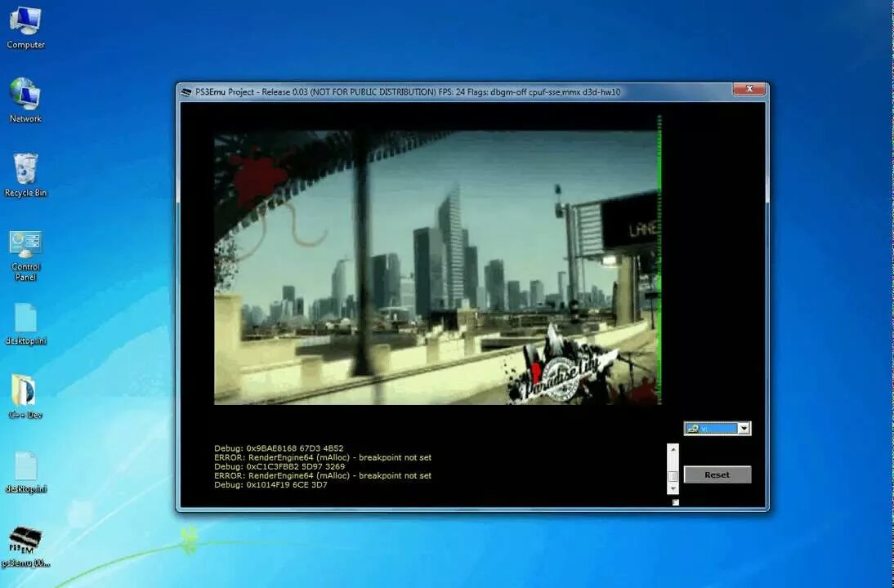The image size is (894, 588).
Task: Click log line 'Debug: 0x9BAE8168 67D3 4B52'
Action: click(x=279, y=448)
